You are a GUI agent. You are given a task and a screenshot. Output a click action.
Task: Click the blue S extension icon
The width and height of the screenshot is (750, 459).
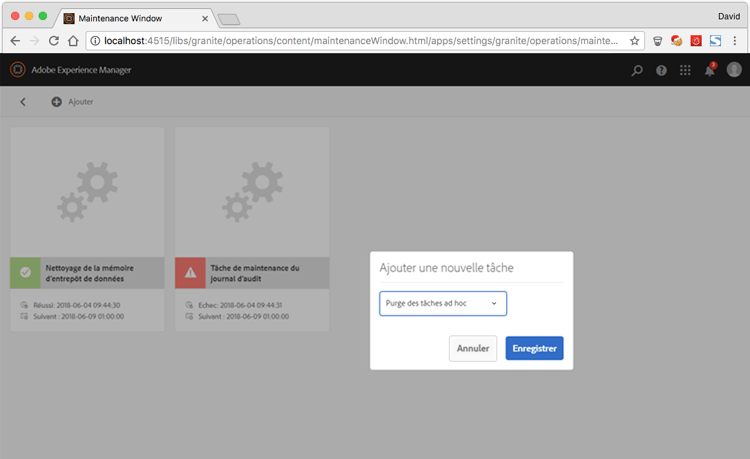coord(715,41)
